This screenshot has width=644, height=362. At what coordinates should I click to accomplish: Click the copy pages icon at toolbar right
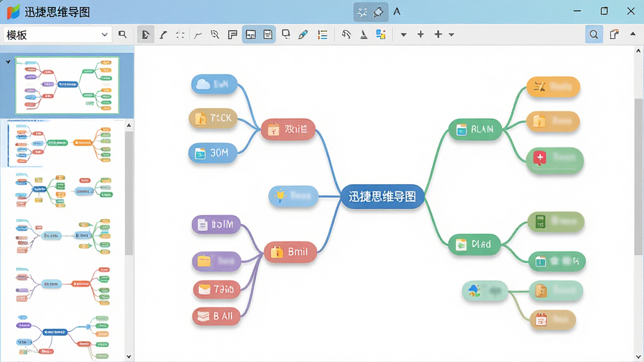614,35
